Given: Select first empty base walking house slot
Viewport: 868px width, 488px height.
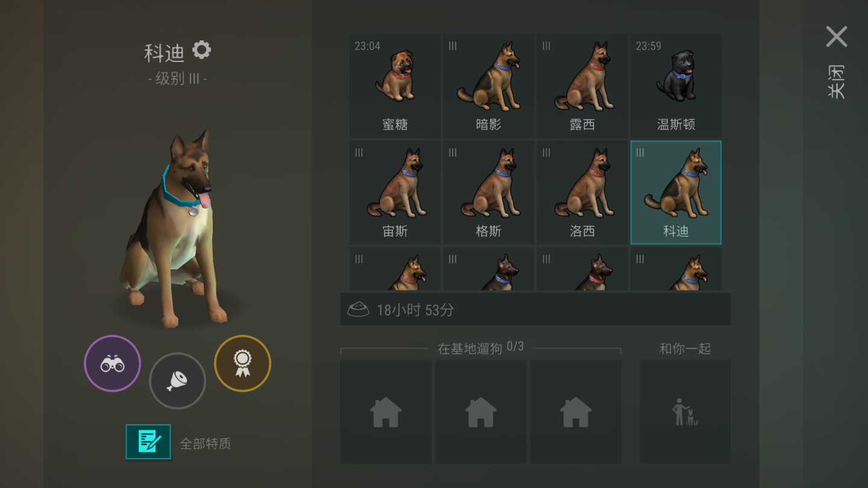Looking at the screenshot, I should click(386, 412).
